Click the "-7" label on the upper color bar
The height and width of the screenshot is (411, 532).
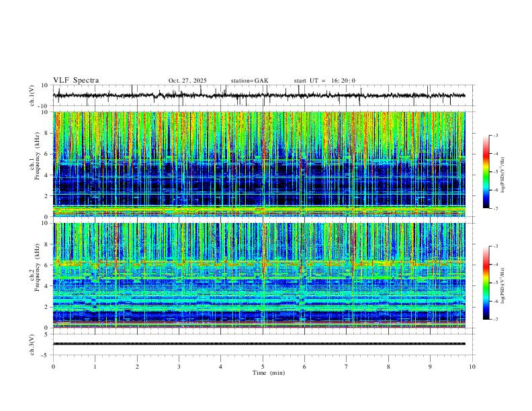495,208
